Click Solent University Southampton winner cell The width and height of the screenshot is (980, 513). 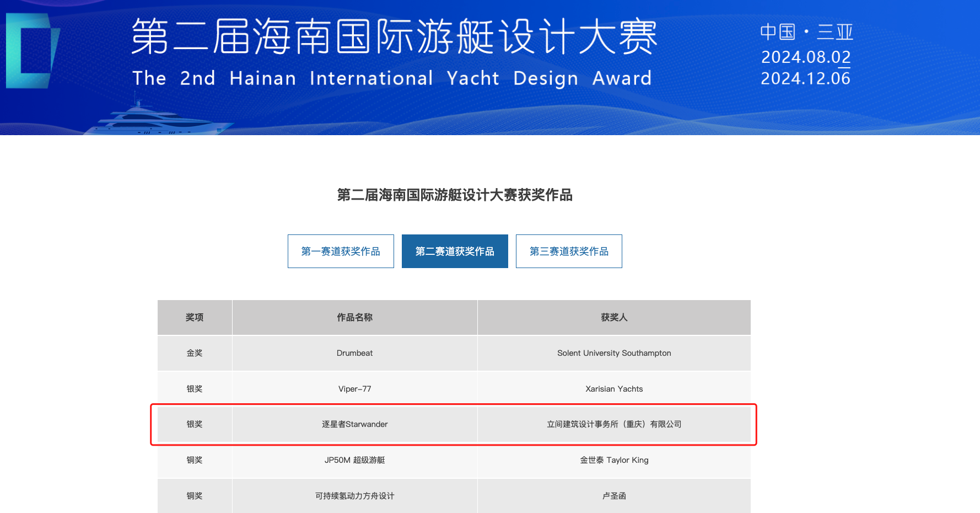[614, 353]
